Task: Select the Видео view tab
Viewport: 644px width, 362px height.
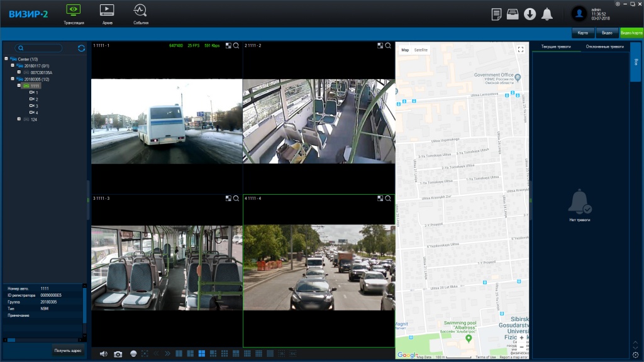Action: point(607,33)
